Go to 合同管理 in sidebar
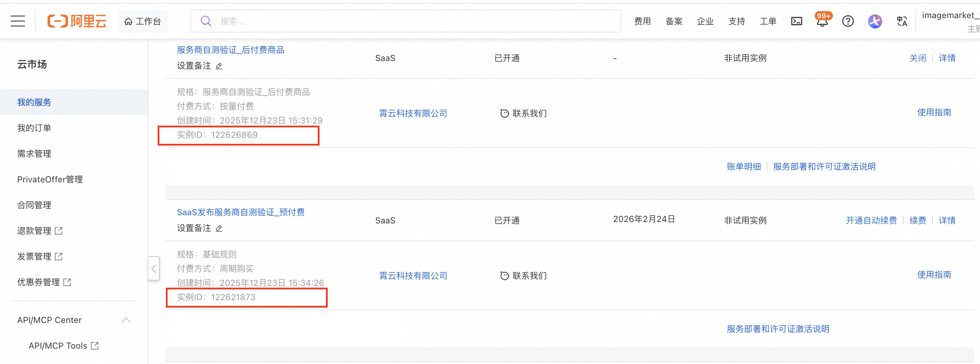 (34, 205)
